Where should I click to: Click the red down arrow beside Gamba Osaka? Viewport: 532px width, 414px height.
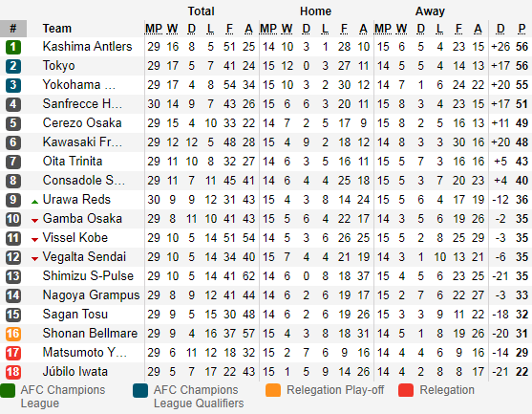click(34, 221)
